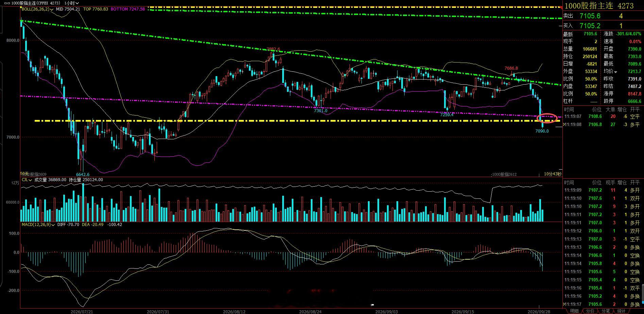
Task: Select the 最新 value 7105.6
Action: (590, 34)
